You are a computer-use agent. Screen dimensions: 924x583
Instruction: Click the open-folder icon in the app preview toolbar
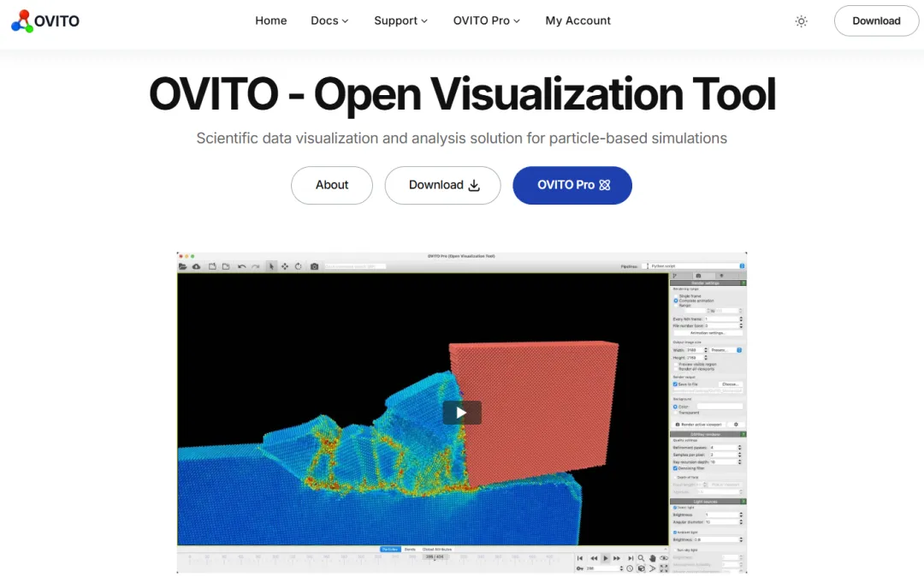[183, 266]
